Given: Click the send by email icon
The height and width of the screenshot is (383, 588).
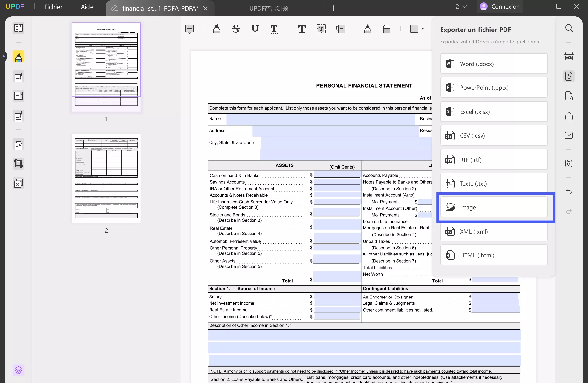Looking at the screenshot, I should pos(569,135).
